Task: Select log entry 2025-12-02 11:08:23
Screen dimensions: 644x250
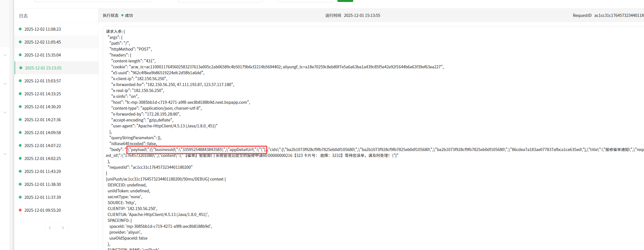Action: click(x=42, y=29)
